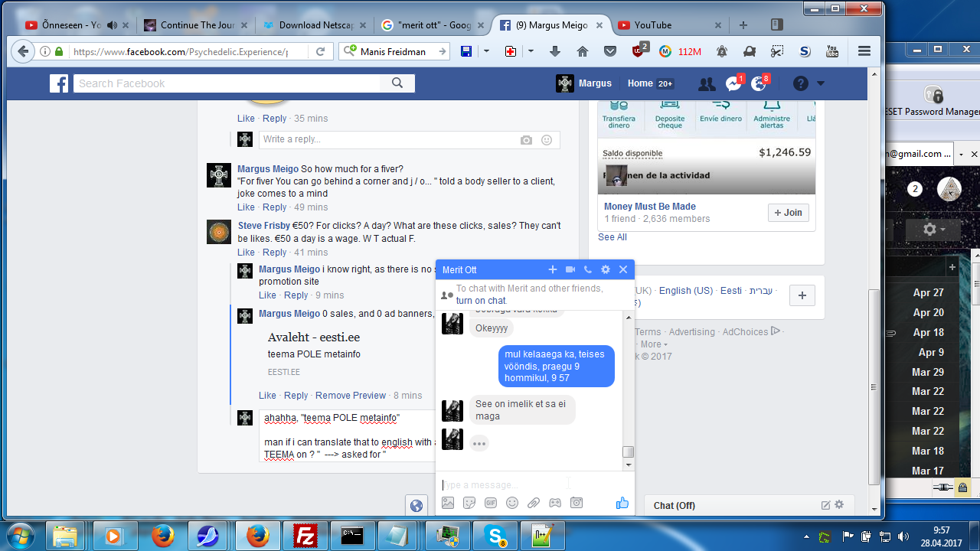Viewport: 980px width, 551px height.
Task: Open Chat (Off) sidebar options gear
Action: tap(839, 505)
